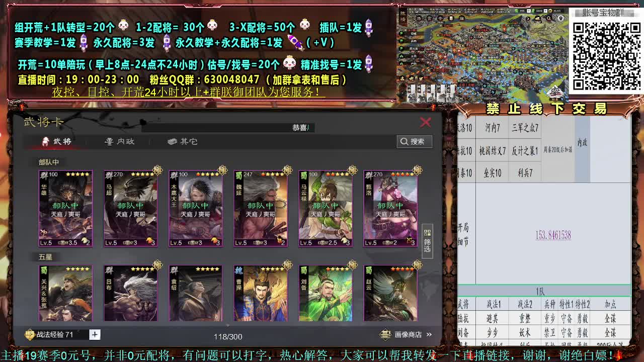Select the 袁绍 general card
The height and width of the screenshot is (362, 644).
pos(195,293)
